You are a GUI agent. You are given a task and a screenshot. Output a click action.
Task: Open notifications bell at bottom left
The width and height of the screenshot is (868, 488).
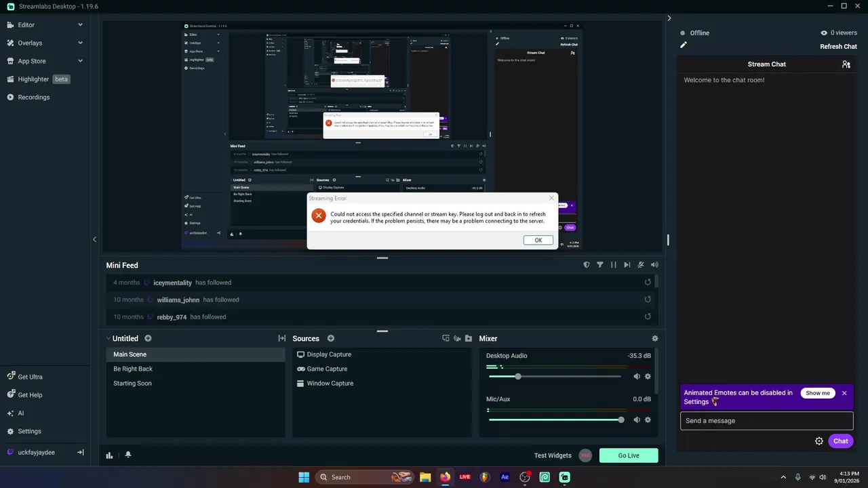tap(128, 455)
